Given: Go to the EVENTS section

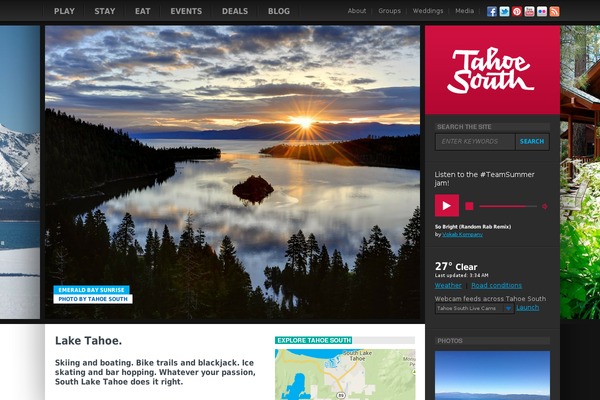Looking at the screenshot, I should click(186, 11).
